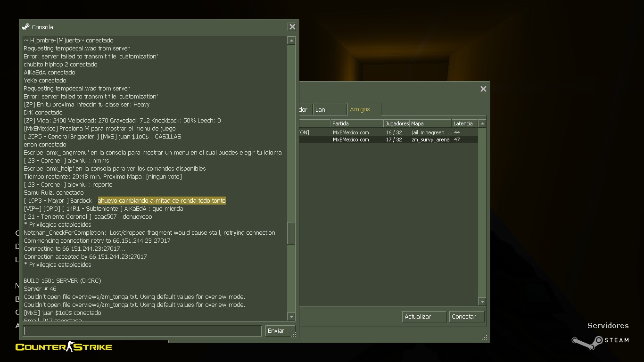Click the Enviar button
The height and width of the screenshot is (362, 644).
click(x=280, y=331)
